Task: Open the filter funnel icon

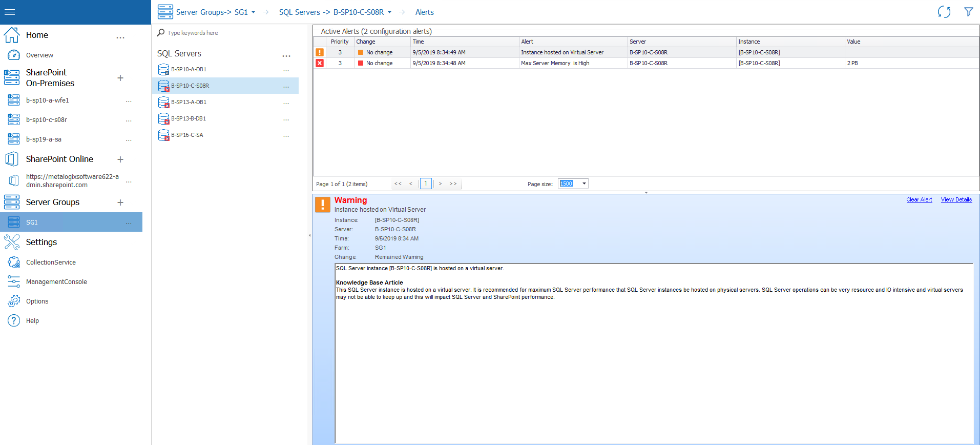Action: tap(968, 12)
